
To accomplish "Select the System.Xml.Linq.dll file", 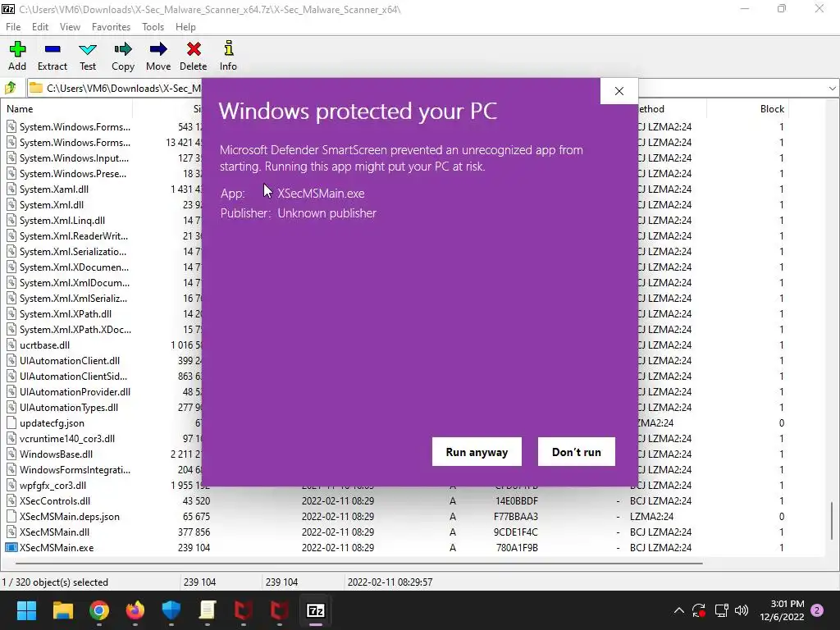I will point(62,220).
